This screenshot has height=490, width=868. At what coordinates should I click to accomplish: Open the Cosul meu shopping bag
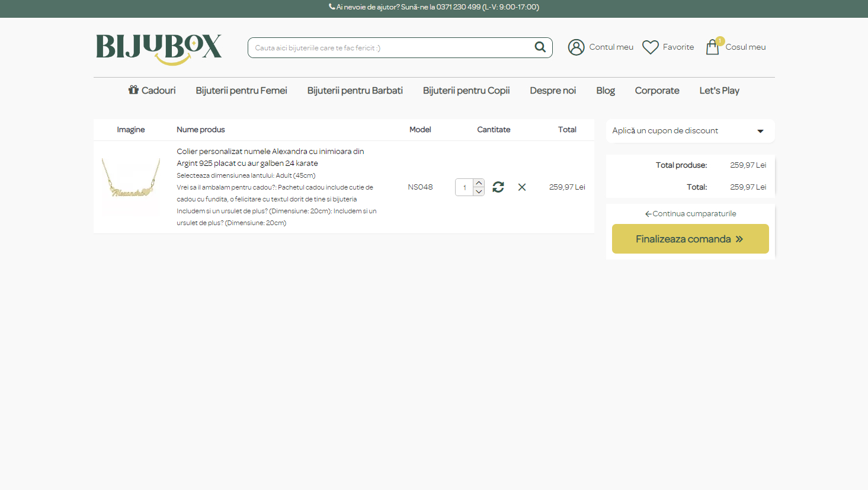point(713,47)
